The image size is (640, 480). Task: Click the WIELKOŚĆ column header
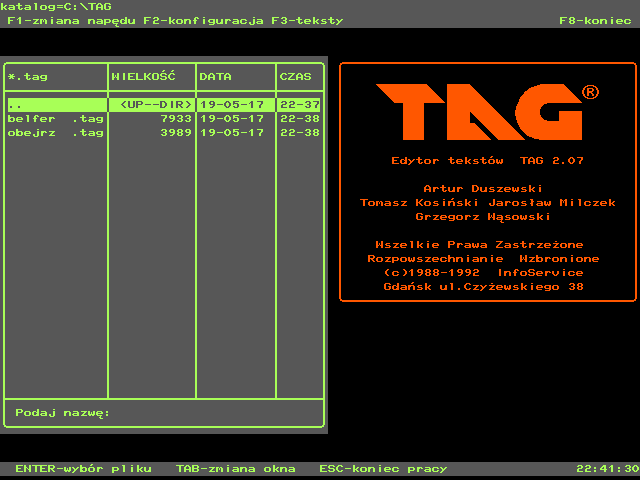coord(143,76)
